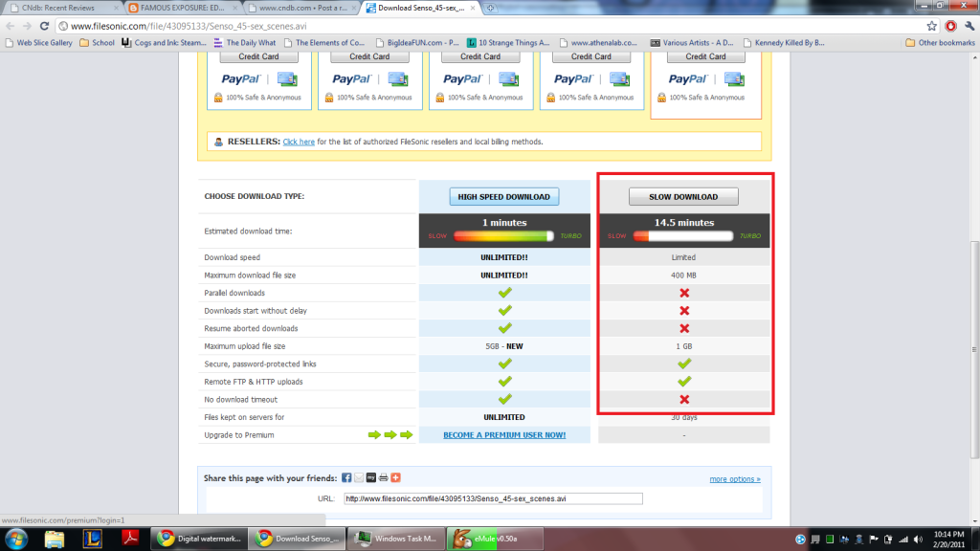Click the speed meter under 14.5 minutes
The height and width of the screenshot is (551, 980).
(683, 236)
